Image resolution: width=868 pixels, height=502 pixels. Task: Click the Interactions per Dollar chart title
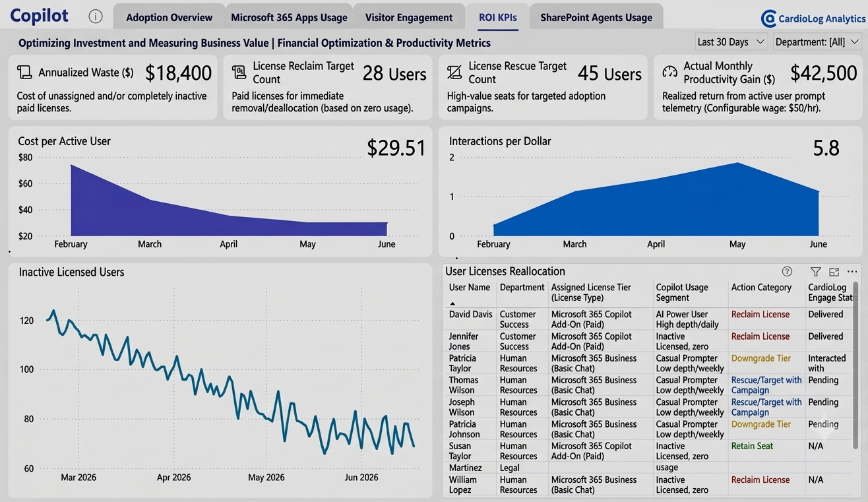(x=500, y=141)
